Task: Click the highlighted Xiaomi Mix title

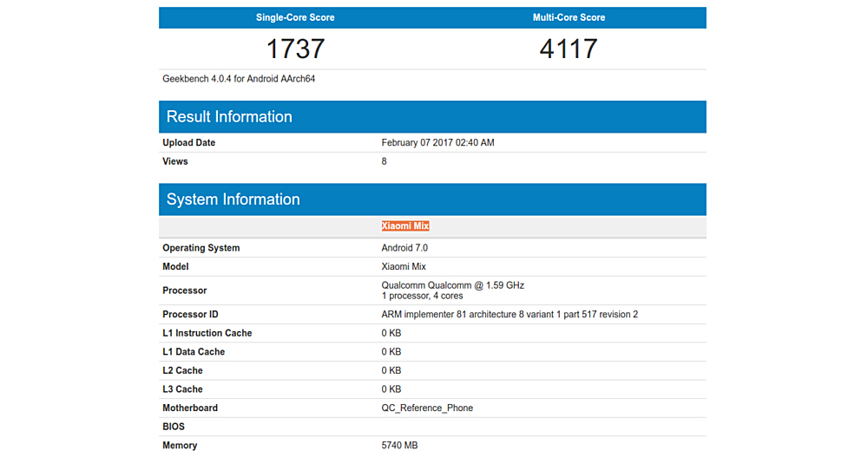Action: click(x=405, y=225)
